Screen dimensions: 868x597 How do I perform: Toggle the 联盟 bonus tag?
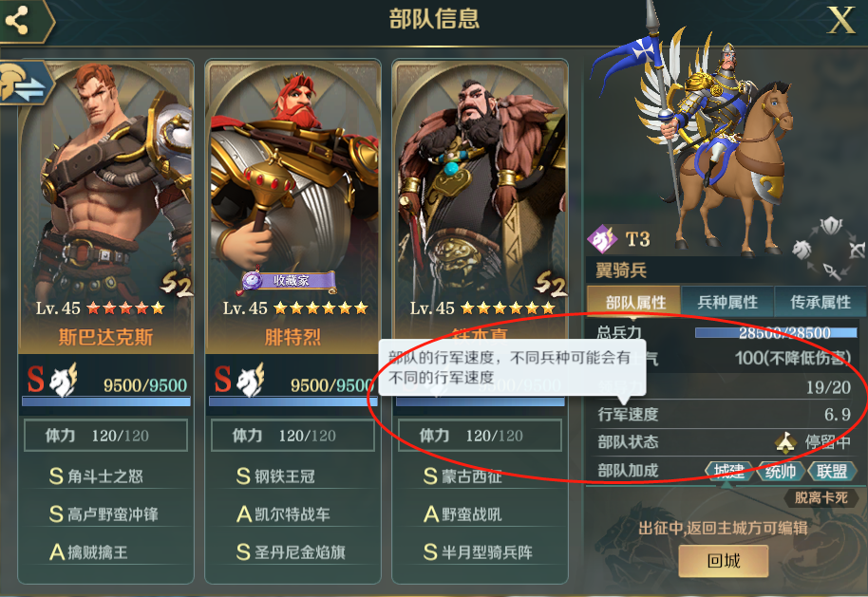pos(832,471)
